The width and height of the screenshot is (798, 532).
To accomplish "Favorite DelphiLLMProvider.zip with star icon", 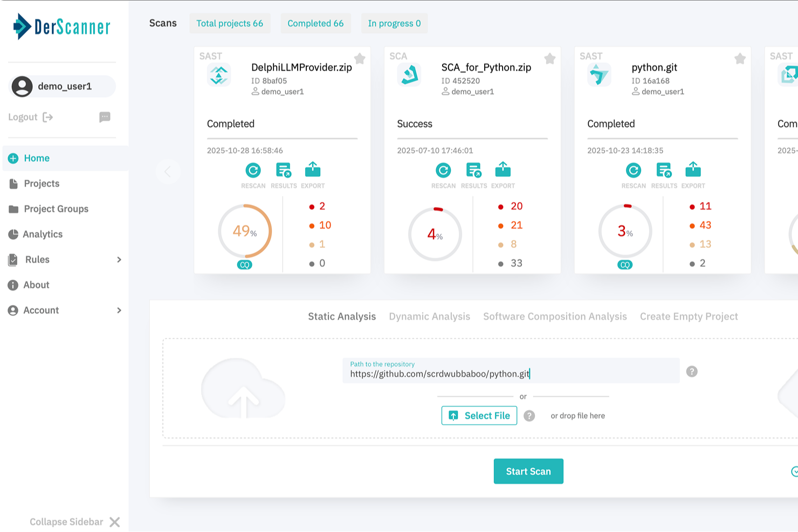I will point(360,59).
